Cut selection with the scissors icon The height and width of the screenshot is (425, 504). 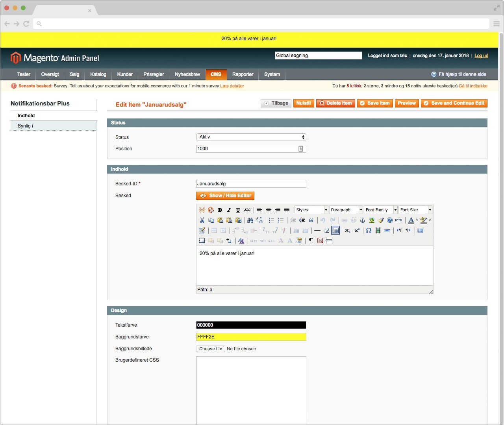point(202,220)
